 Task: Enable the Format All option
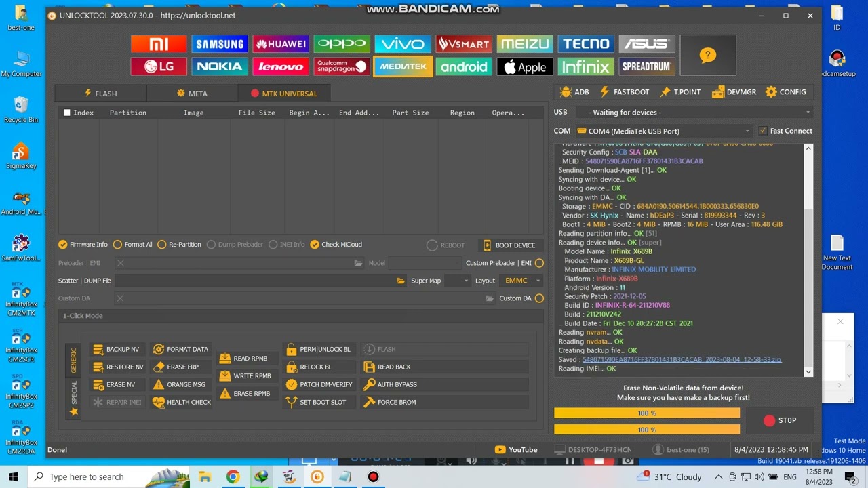133,245
